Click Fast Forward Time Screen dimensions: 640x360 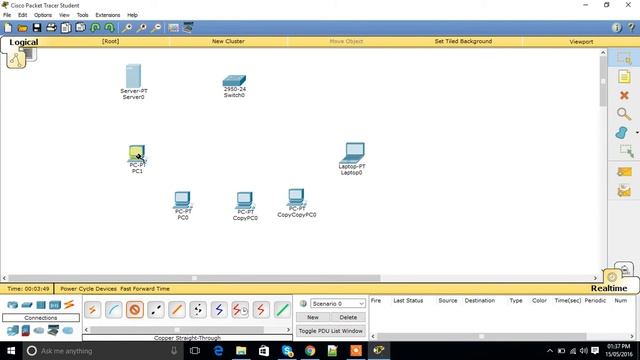coord(145,289)
